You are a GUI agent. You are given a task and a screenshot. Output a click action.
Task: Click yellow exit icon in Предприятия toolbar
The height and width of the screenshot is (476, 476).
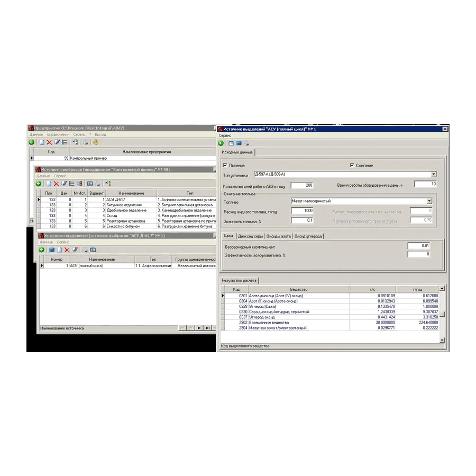tap(96, 142)
